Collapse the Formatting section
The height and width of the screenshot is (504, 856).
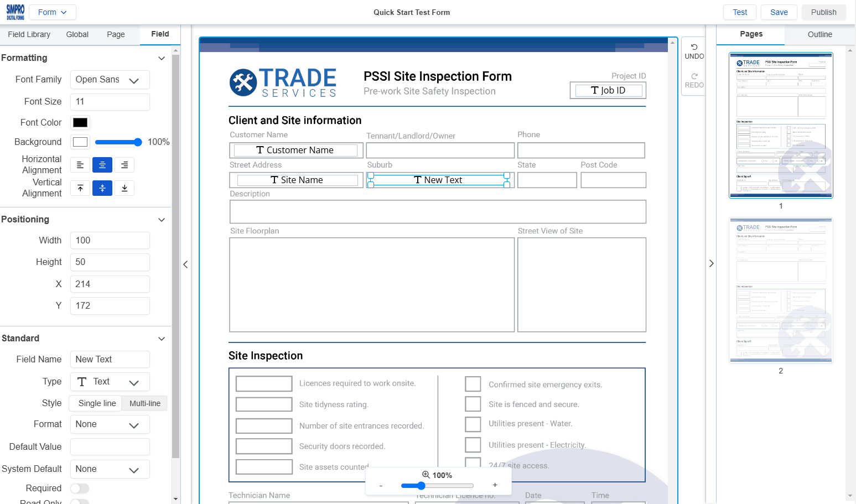point(162,58)
